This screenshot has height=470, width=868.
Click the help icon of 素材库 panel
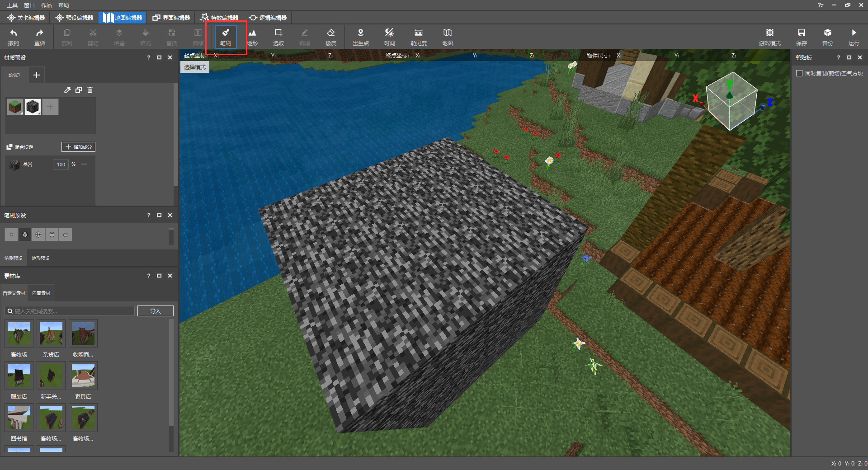[149, 276]
